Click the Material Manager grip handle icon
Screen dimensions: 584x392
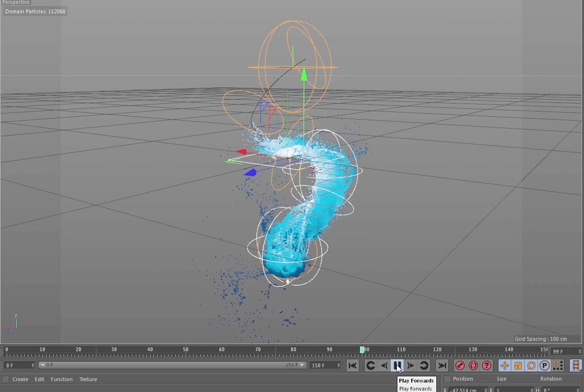point(6,379)
